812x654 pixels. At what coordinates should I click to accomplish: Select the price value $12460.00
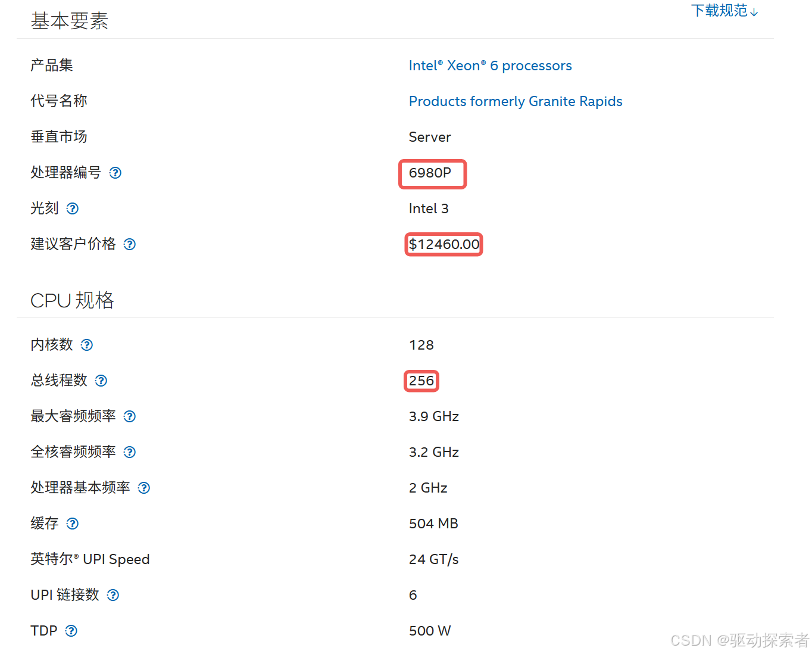click(444, 244)
